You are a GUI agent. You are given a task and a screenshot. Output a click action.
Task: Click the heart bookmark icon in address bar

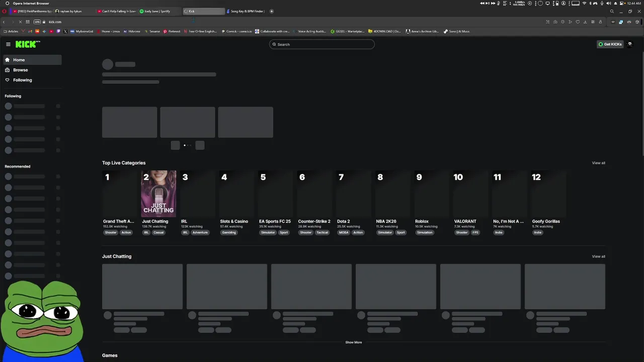coord(578,22)
